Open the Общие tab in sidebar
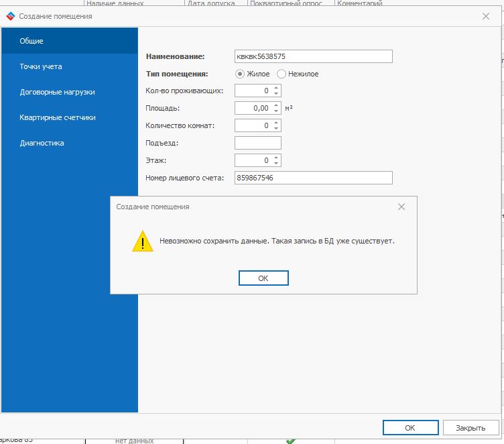The width and height of the screenshot is (504, 444). click(x=31, y=41)
